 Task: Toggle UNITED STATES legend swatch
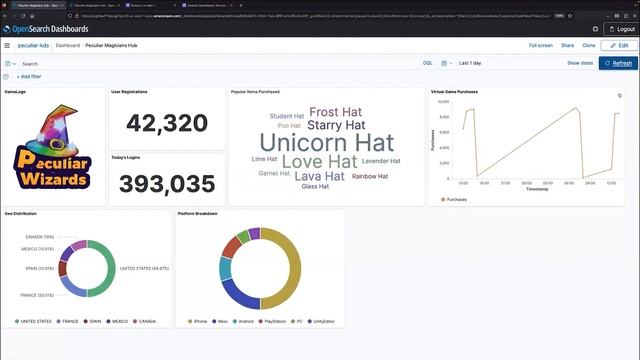click(x=17, y=321)
